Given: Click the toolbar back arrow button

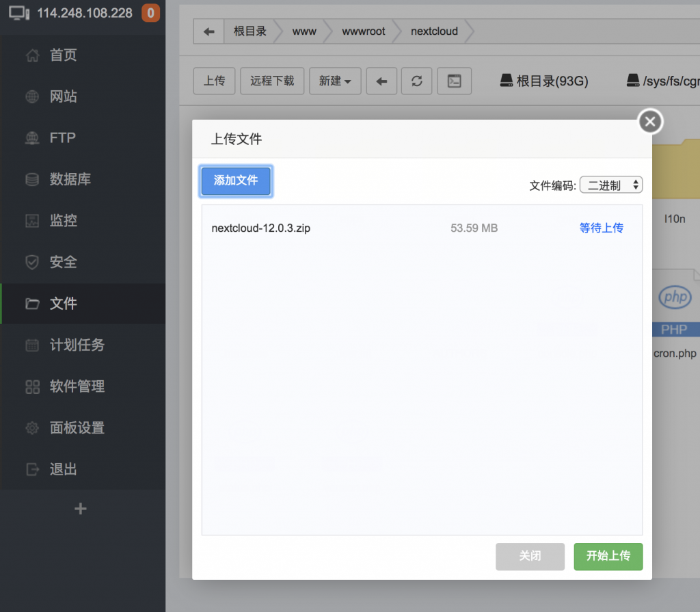Looking at the screenshot, I should click(381, 81).
